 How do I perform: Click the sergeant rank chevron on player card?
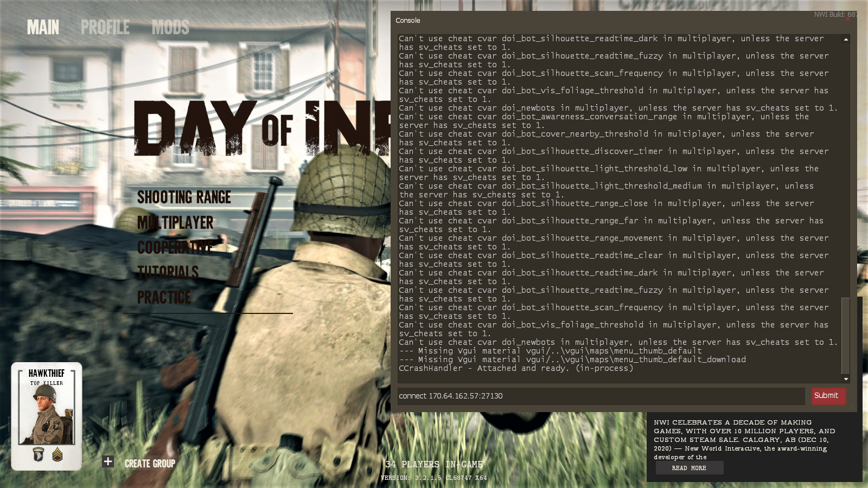pos(58,454)
